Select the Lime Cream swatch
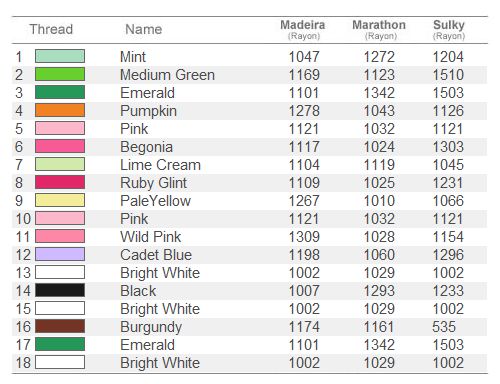 (x=60, y=164)
